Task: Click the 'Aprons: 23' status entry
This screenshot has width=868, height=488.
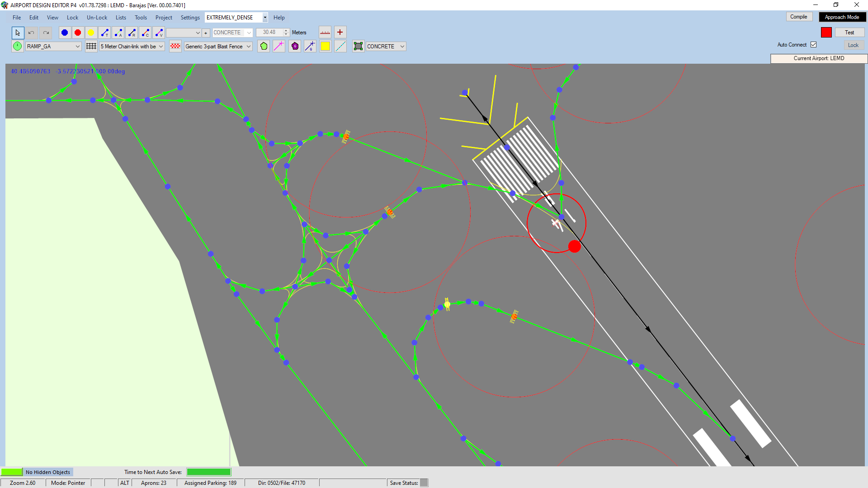Action: (154, 483)
